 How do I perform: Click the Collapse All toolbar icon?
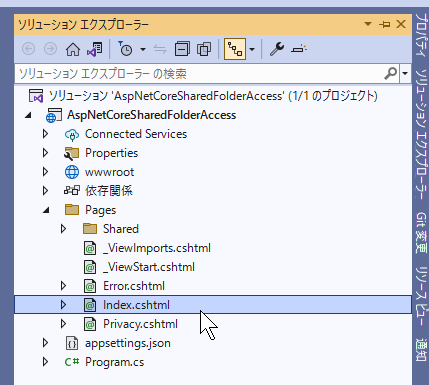[182, 49]
